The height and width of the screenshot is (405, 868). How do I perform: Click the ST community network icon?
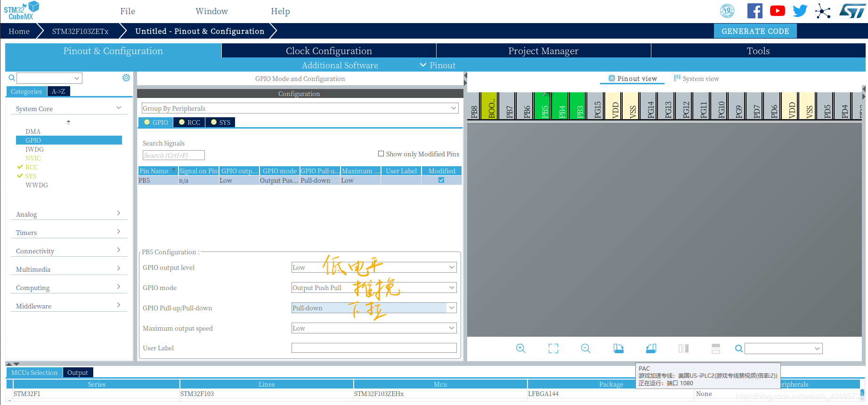[x=823, y=11]
